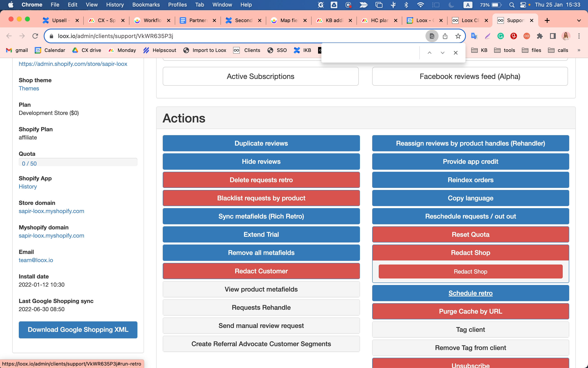Open the CX drive bookmark
588x368 pixels.
[87, 50]
